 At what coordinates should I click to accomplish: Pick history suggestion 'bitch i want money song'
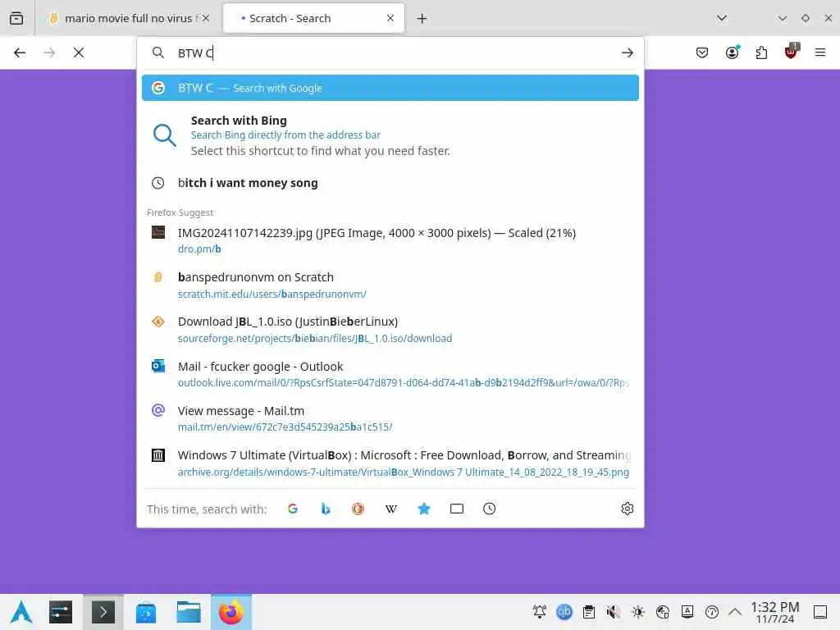point(390,183)
